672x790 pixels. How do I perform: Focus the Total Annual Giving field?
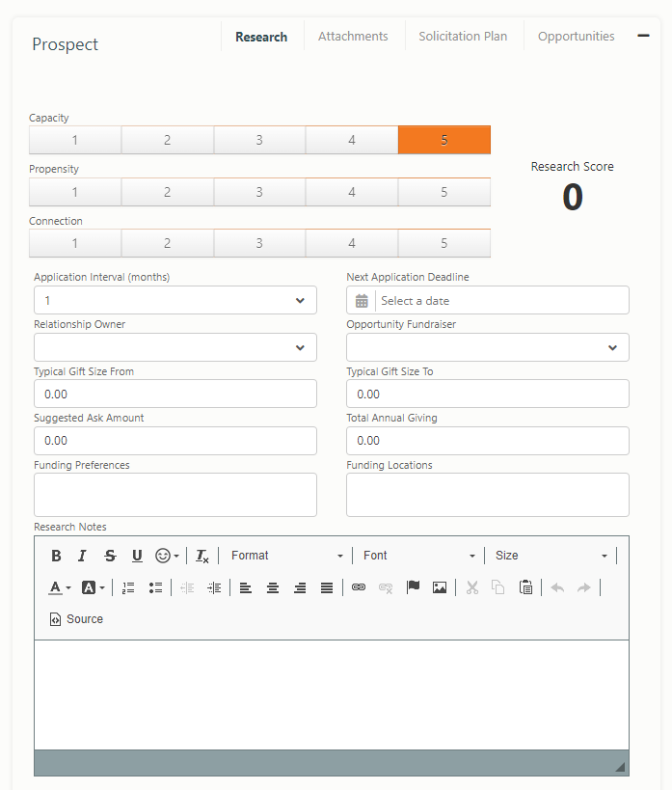click(488, 441)
